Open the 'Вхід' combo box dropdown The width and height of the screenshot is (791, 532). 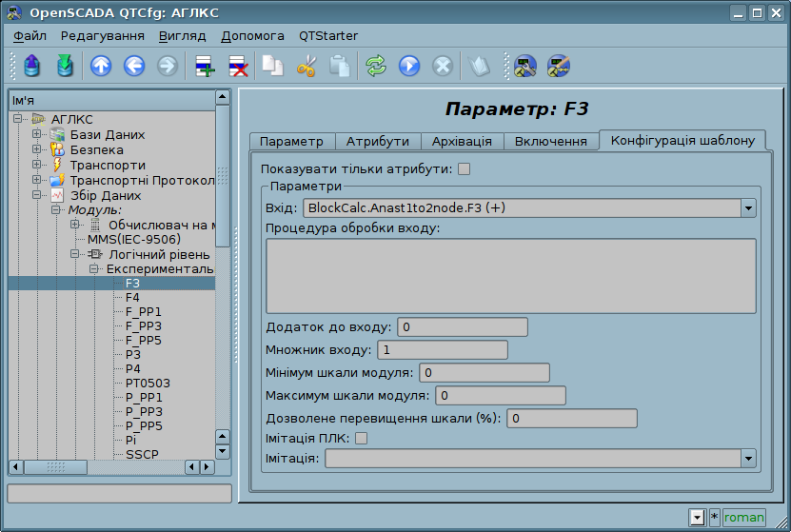747,208
